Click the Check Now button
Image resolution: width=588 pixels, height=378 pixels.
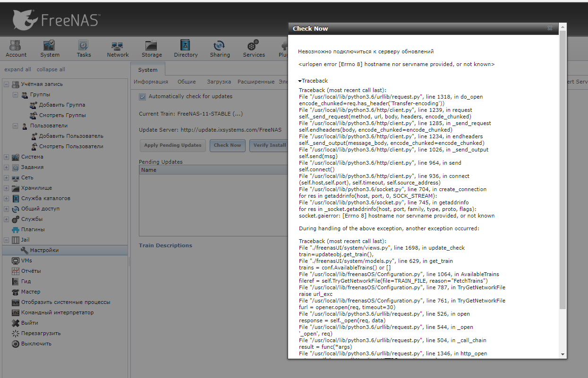pos(227,145)
